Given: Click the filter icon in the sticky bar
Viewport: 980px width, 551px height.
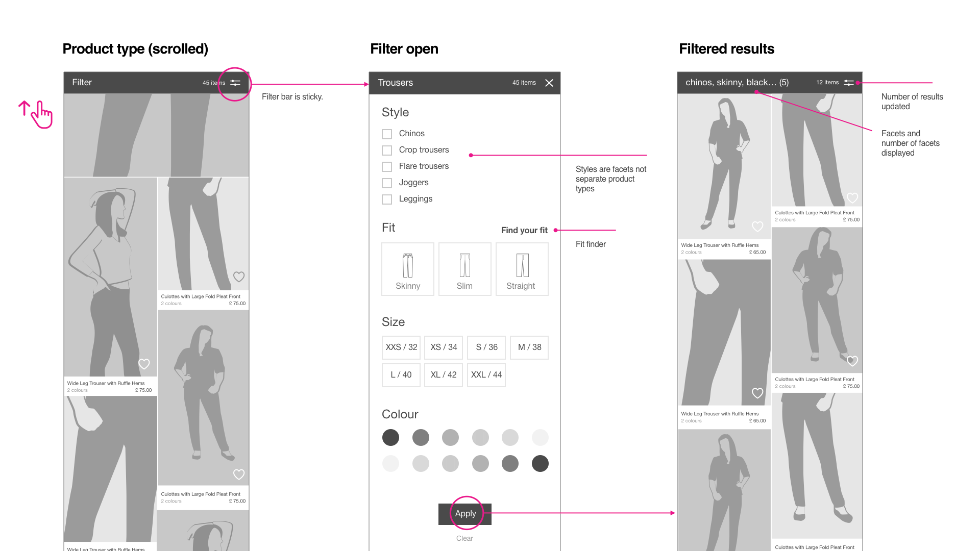Looking at the screenshot, I should (x=236, y=82).
